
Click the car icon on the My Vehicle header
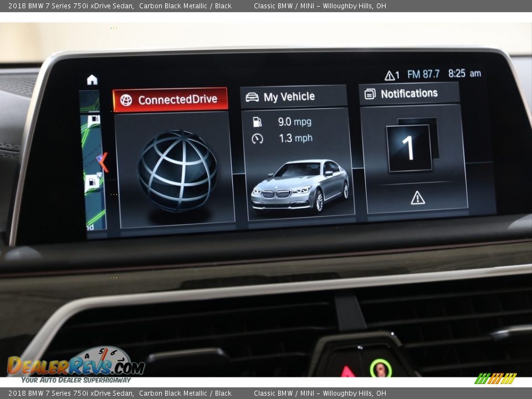(x=253, y=95)
